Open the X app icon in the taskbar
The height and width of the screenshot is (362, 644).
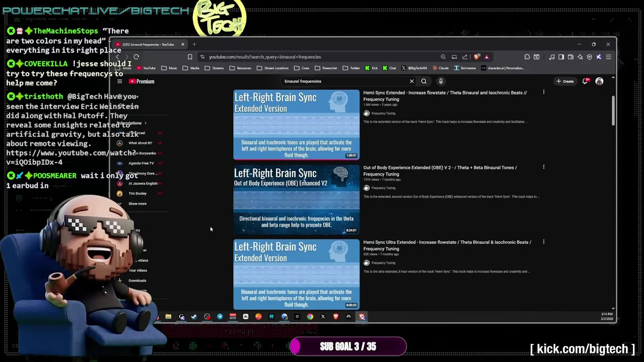[x=323, y=317]
